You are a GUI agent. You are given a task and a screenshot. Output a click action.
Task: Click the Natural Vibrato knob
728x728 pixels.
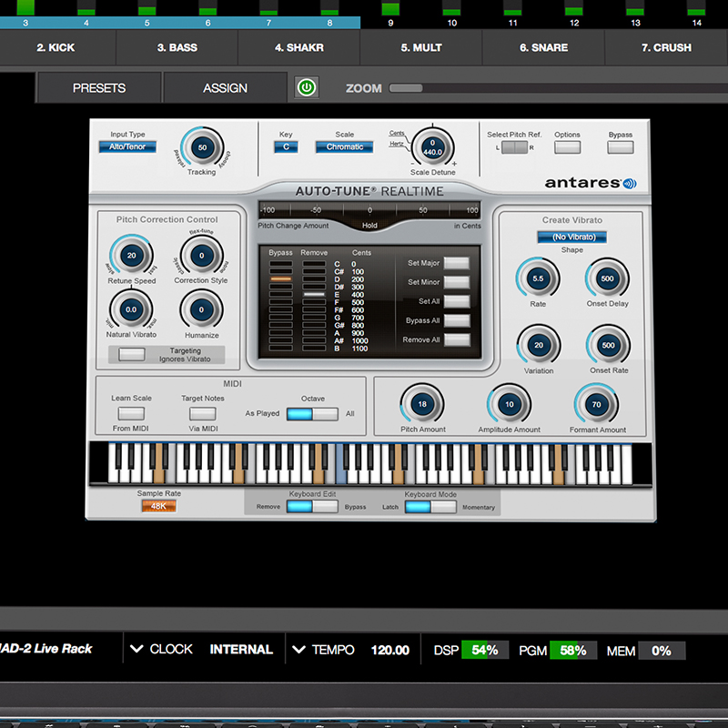pyautogui.click(x=131, y=309)
